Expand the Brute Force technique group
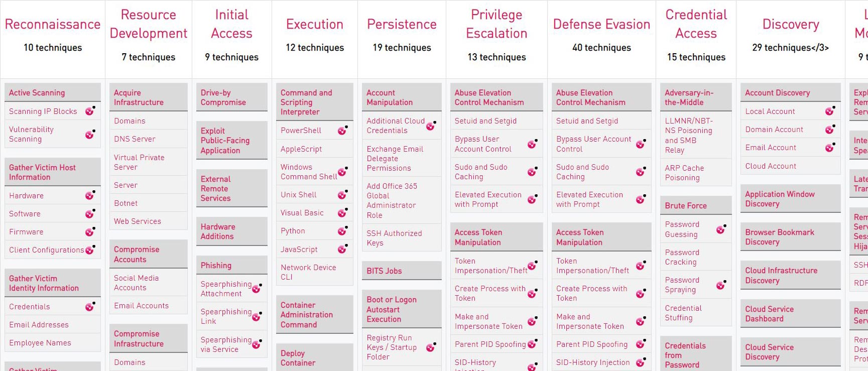868x371 pixels. click(x=686, y=205)
